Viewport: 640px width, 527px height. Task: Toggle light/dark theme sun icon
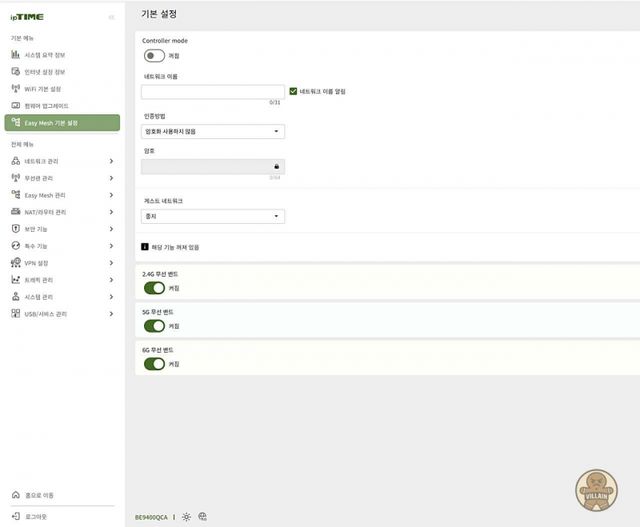coord(186,517)
